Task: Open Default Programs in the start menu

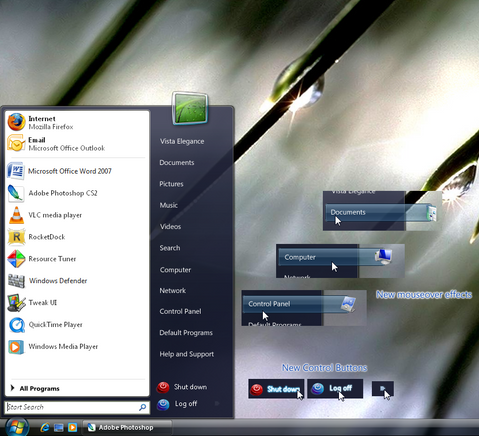Action: point(186,333)
